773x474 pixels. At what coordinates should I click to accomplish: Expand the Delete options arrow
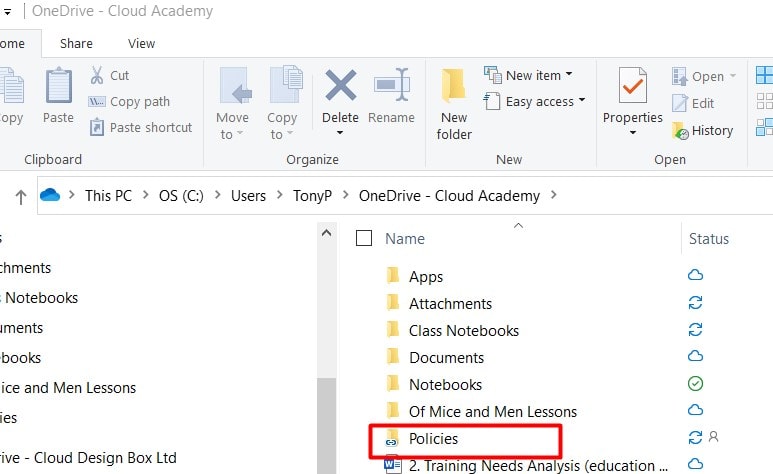(x=340, y=133)
